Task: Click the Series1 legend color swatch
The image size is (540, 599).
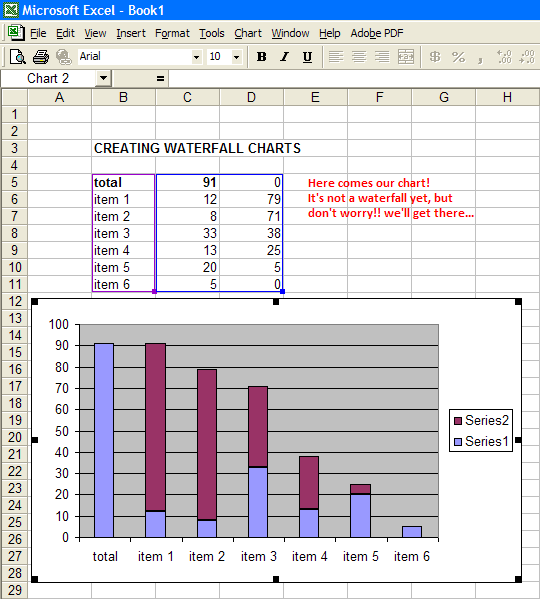Action: (458, 442)
